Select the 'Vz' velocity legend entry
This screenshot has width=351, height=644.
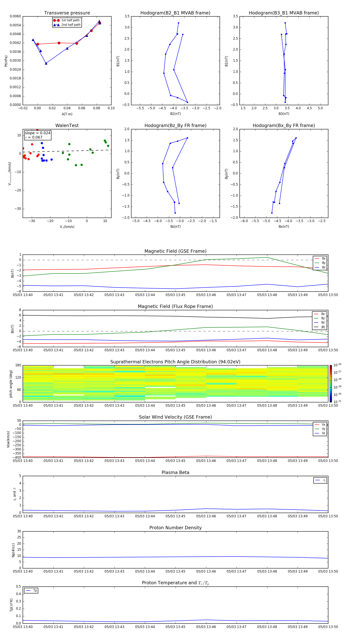320,433
